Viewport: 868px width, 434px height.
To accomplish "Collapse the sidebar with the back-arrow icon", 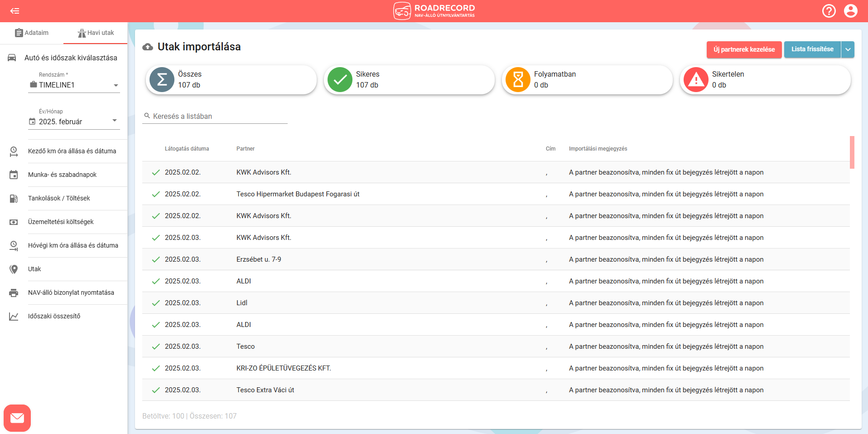I will [14, 11].
